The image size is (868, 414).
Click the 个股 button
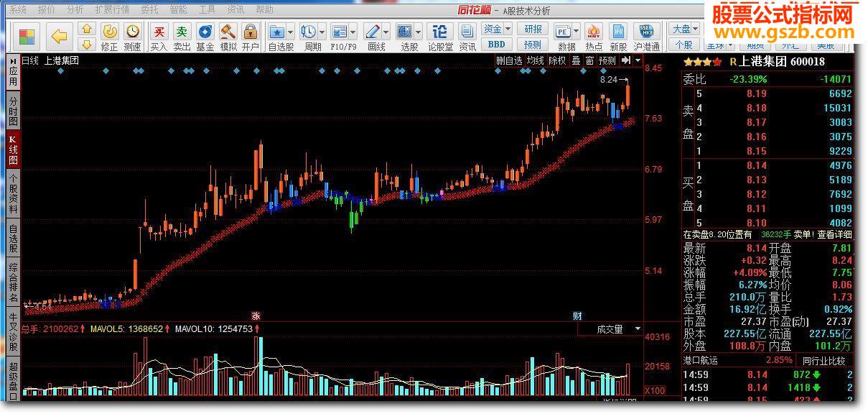pyautogui.click(x=685, y=45)
